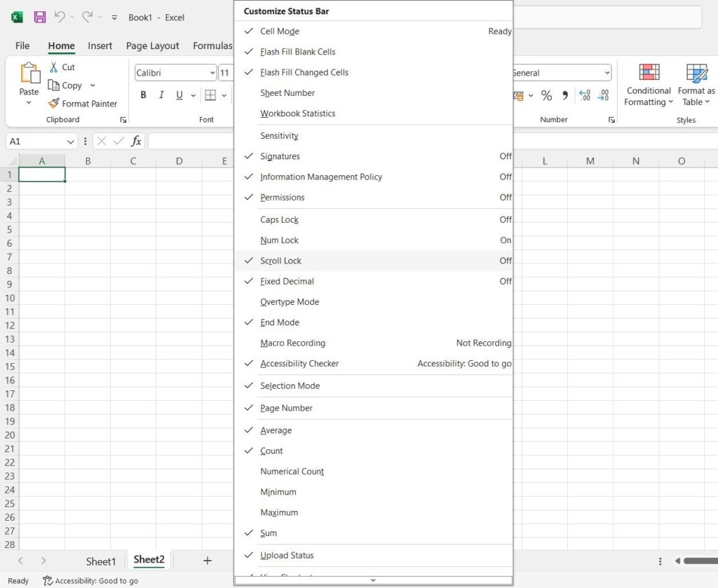Screen dimensions: 718x588
Task: Expand the Accounting format arrow
Action: pyautogui.click(x=531, y=95)
